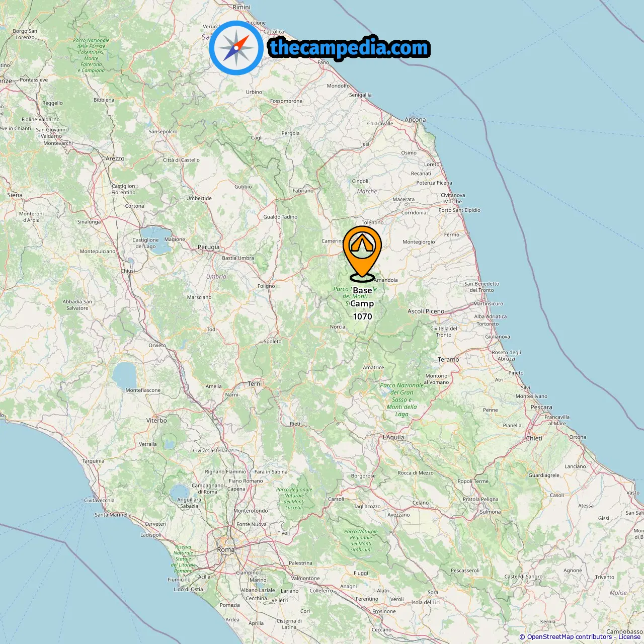The width and height of the screenshot is (644, 644).
Task: Click the Pescara city label
Action: pyautogui.click(x=541, y=408)
